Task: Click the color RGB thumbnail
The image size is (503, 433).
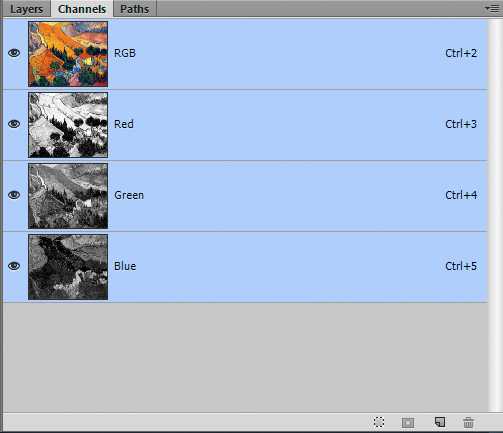Action: (68, 54)
